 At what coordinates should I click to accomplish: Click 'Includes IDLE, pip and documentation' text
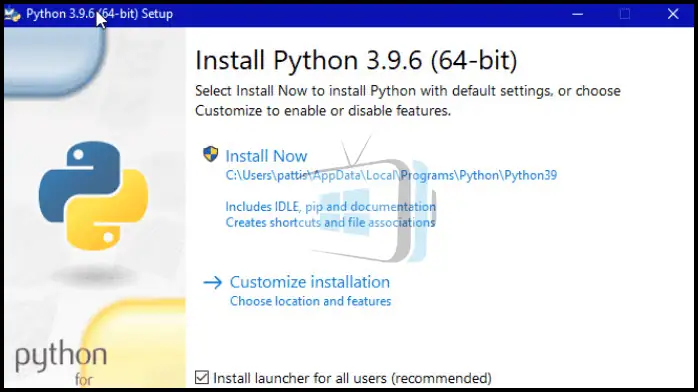(330, 207)
